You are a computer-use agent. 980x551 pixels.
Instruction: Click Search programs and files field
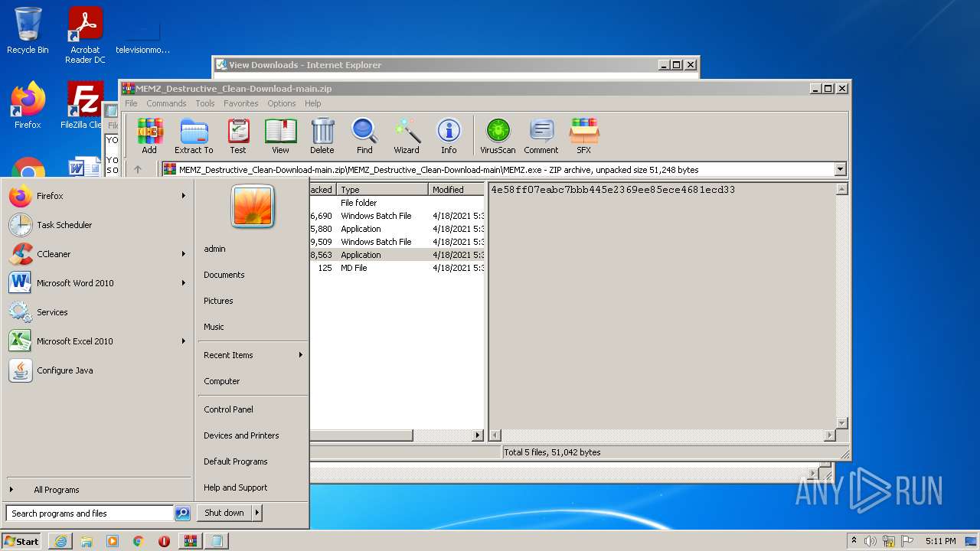tap(90, 514)
